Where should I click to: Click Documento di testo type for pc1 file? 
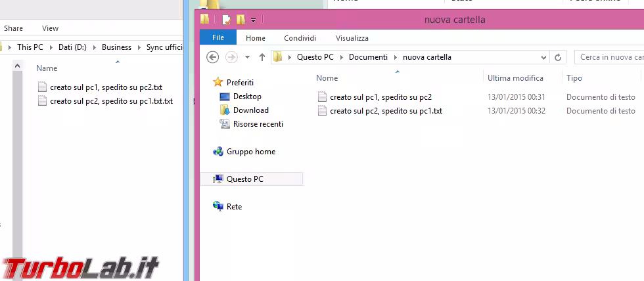pos(601,97)
